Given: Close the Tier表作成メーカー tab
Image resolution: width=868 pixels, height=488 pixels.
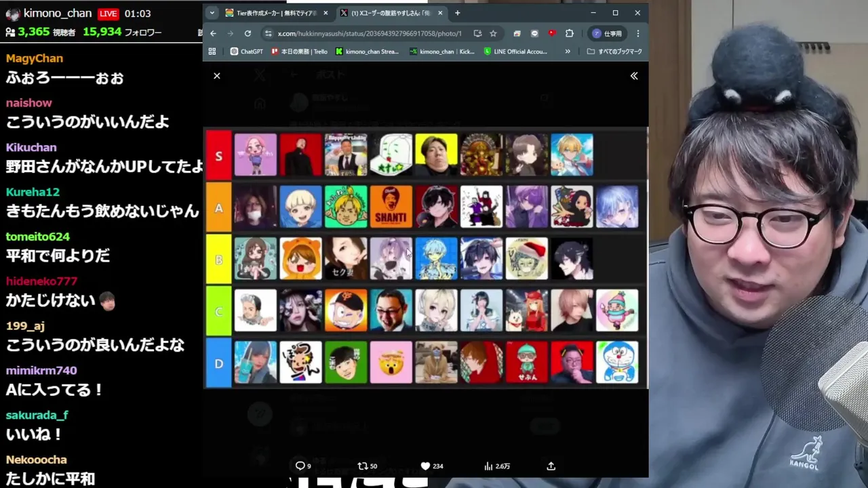Looking at the screenshot, I should point(326,13).
